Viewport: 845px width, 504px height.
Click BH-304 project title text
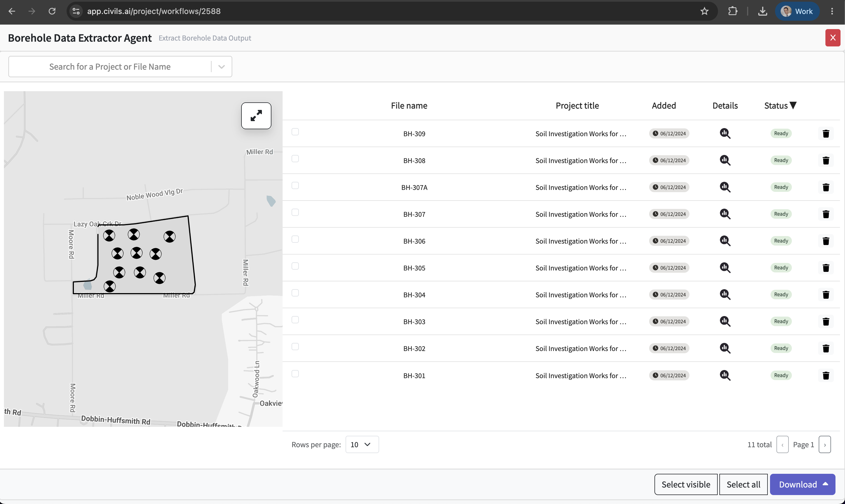click(x=580, y=295)
